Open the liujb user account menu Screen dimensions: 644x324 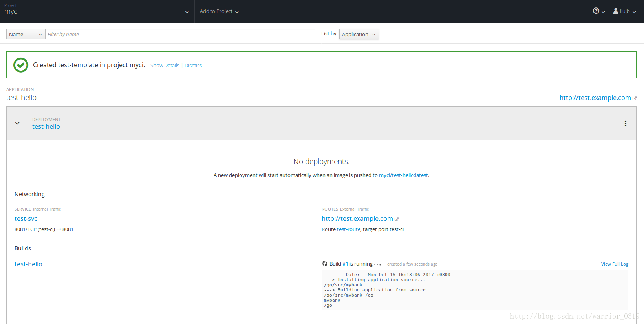tap(624, 11)
